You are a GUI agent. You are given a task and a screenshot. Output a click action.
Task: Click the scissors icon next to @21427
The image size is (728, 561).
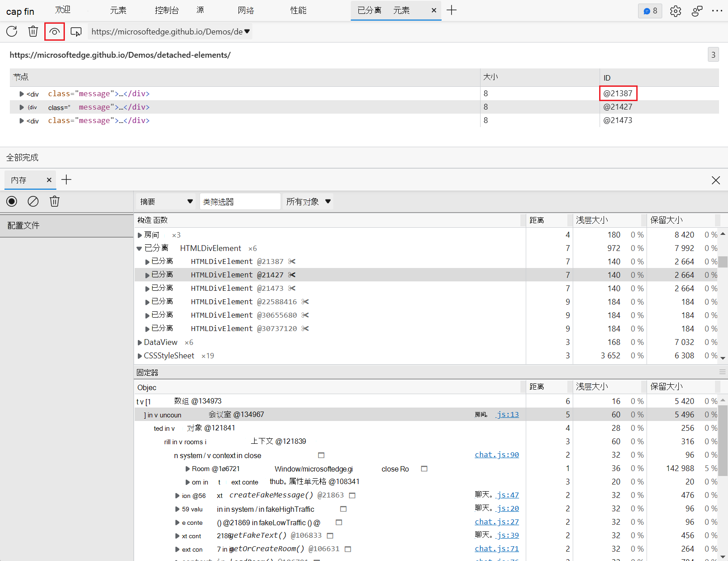292,275
